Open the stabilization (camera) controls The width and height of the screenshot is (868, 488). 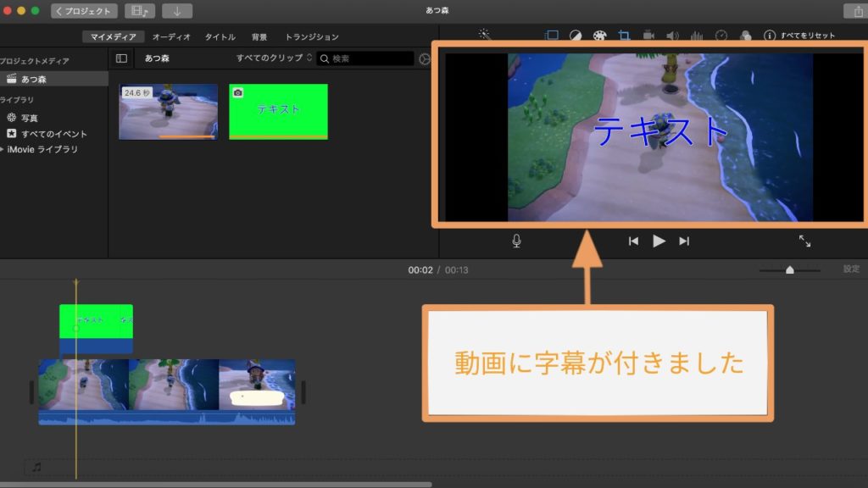(x=647, y=36)
